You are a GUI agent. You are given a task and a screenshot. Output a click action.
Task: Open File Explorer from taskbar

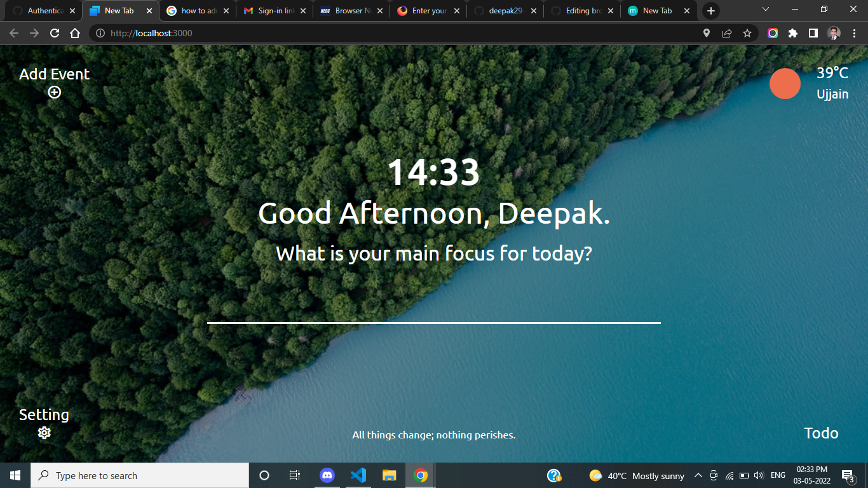pos(390,475)
